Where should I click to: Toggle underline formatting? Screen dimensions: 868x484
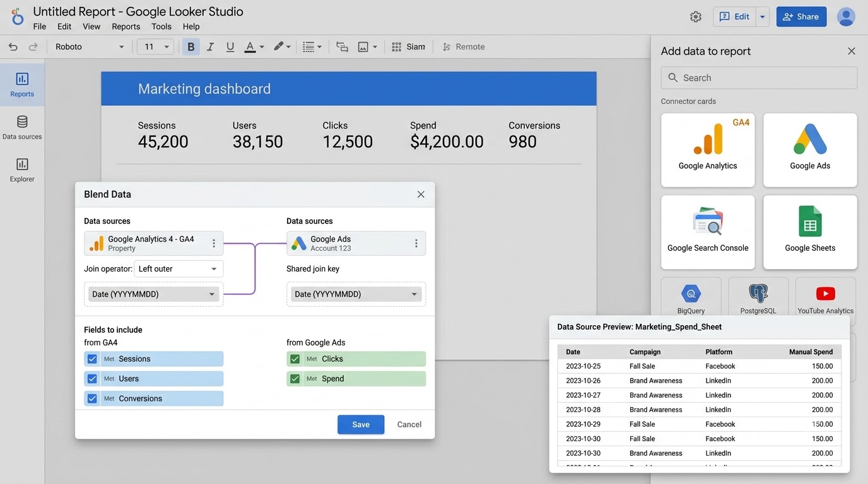click(x=230, y=47)
